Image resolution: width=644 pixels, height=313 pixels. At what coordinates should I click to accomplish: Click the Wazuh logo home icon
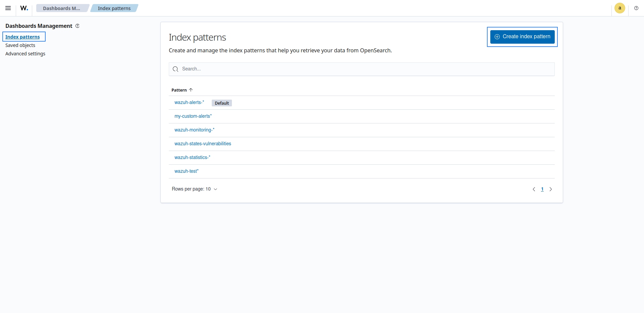click(x=24, y=8)
